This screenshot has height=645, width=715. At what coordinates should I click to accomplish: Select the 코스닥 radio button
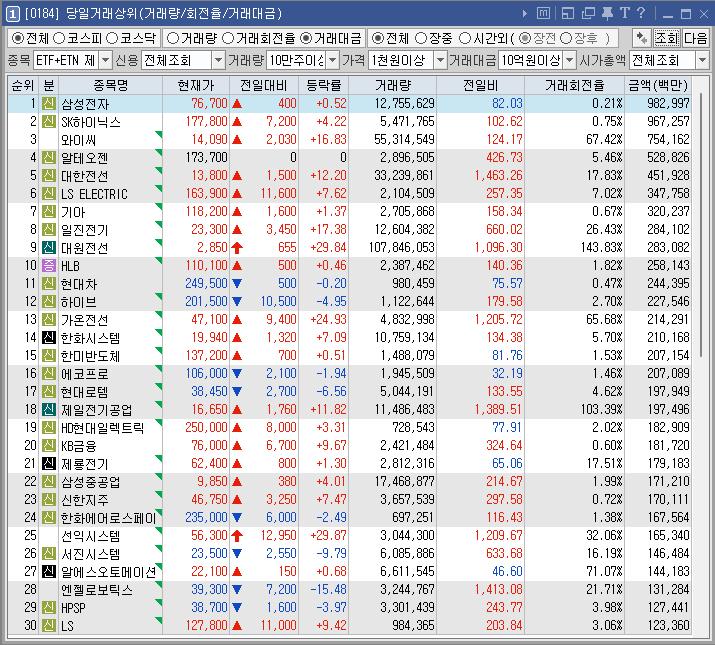(112, 38)
